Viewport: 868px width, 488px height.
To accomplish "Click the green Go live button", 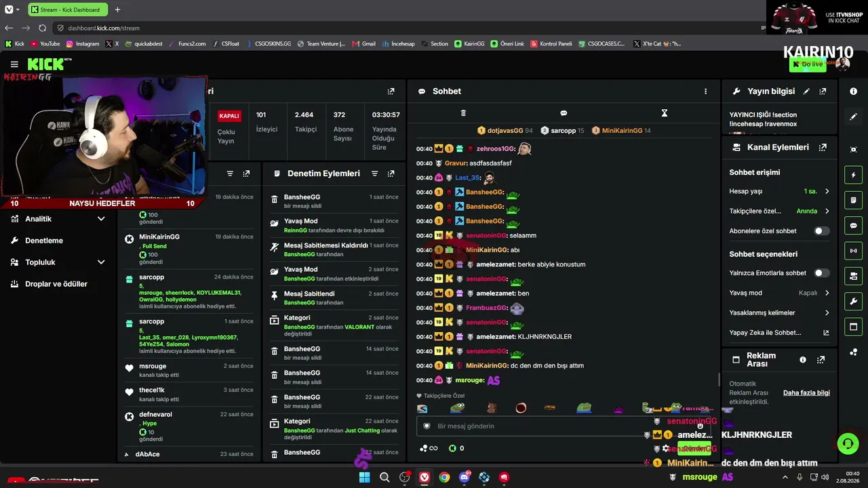I will click(808, 64).
